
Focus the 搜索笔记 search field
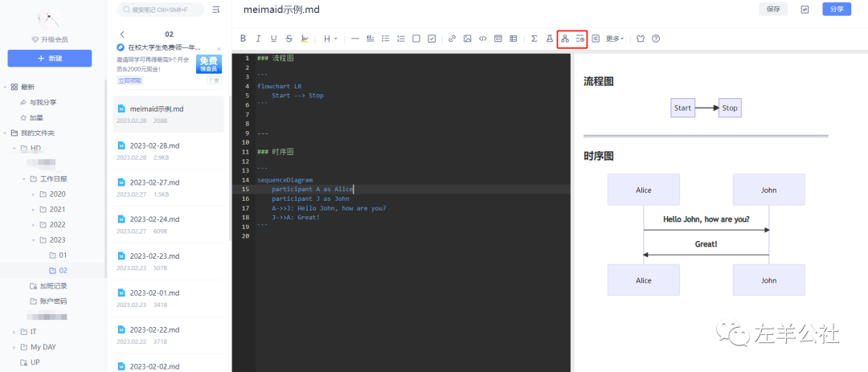click(161, 10)
